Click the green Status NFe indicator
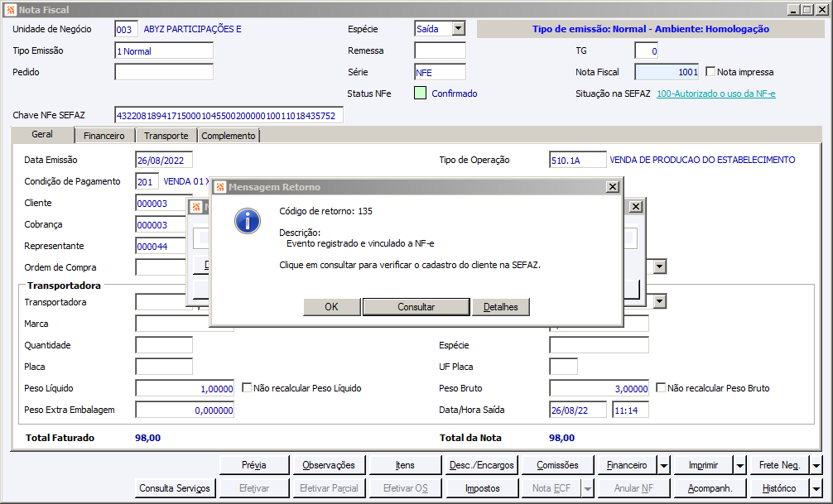This screenshot has height=504, width=833. click(x=420, y=94)
